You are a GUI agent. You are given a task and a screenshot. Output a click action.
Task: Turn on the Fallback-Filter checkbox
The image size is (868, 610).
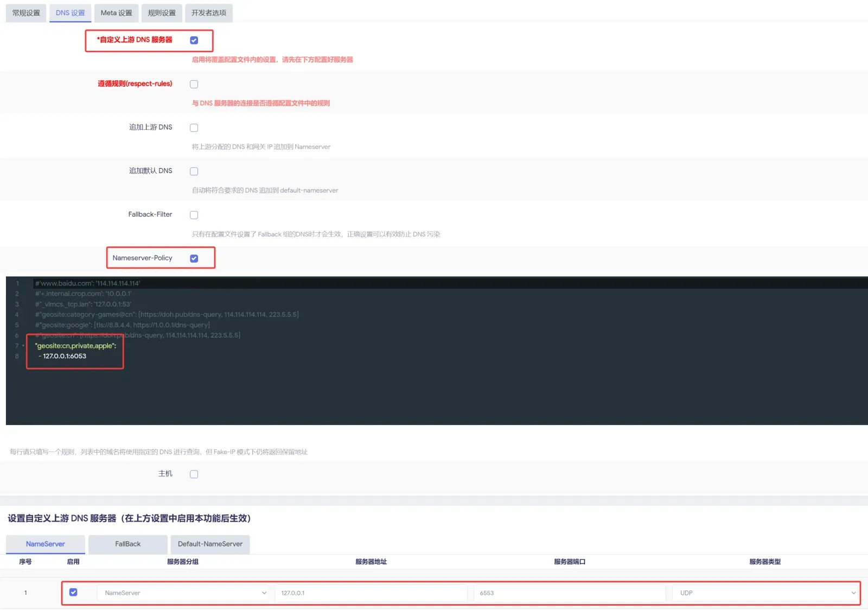tap(194, 215)
